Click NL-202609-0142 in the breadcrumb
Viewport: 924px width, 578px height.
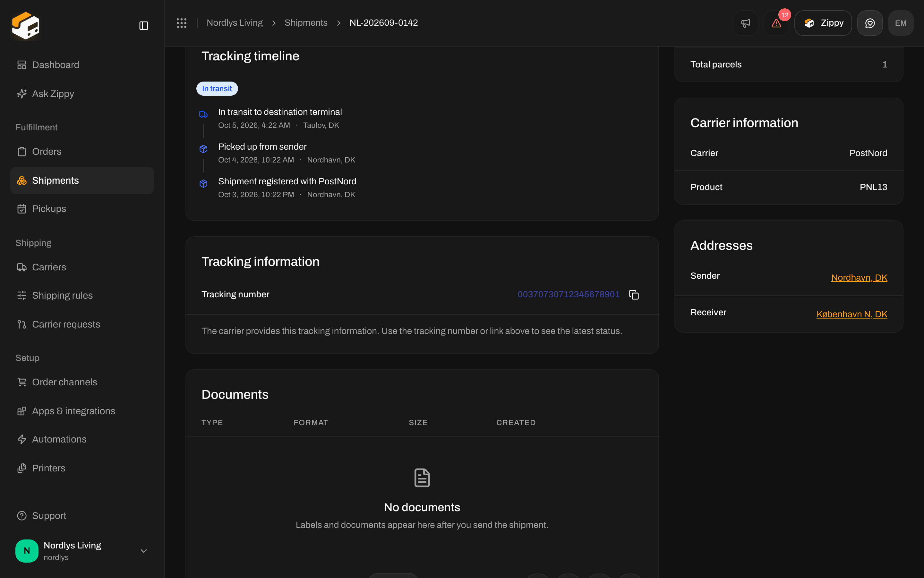tap(384, 23)
